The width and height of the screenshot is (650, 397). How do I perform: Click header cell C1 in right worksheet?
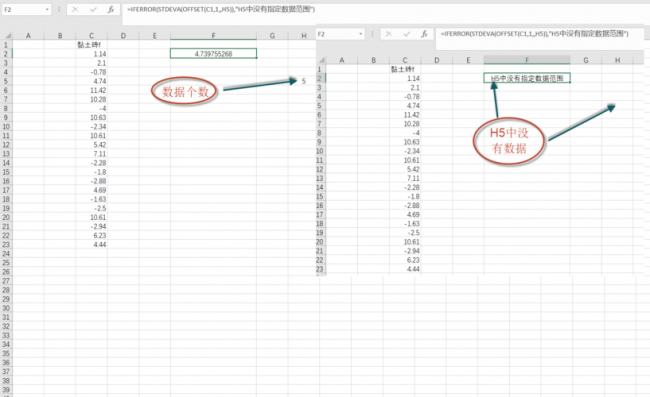[405, 69]
